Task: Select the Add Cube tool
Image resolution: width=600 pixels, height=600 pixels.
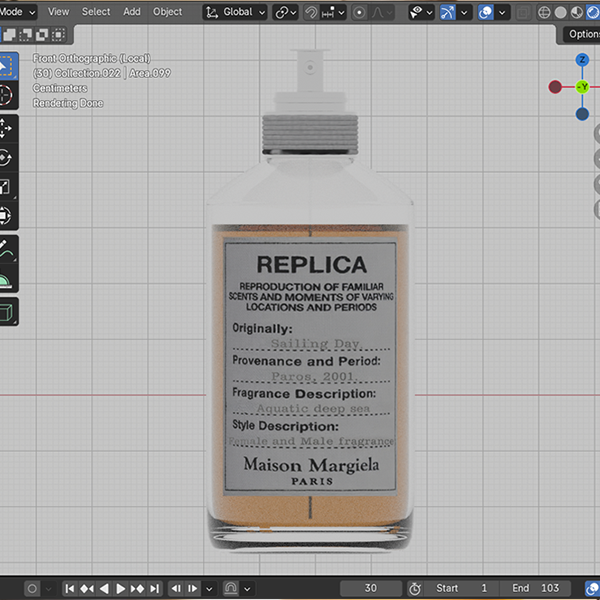Action: pos(8,312)
